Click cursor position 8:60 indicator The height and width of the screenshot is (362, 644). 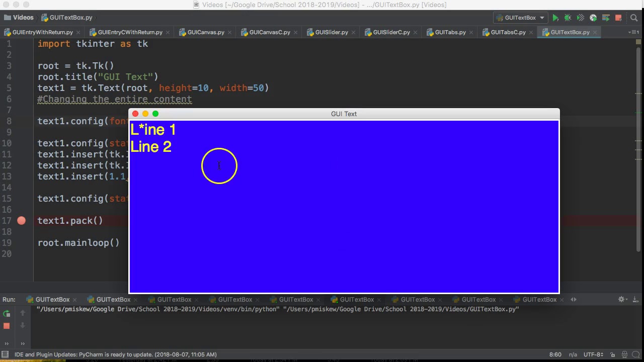point(555,354)
